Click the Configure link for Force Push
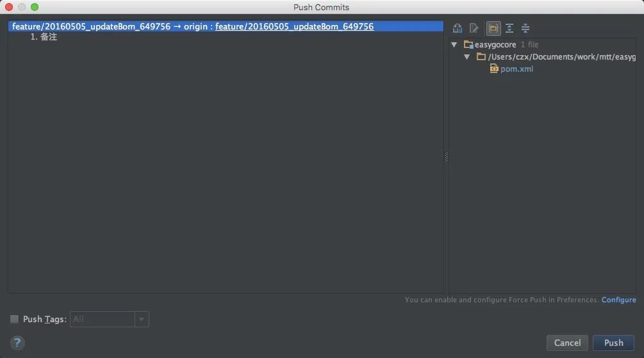This screenshot has height=358, width=644. click(x=618, y=300)
